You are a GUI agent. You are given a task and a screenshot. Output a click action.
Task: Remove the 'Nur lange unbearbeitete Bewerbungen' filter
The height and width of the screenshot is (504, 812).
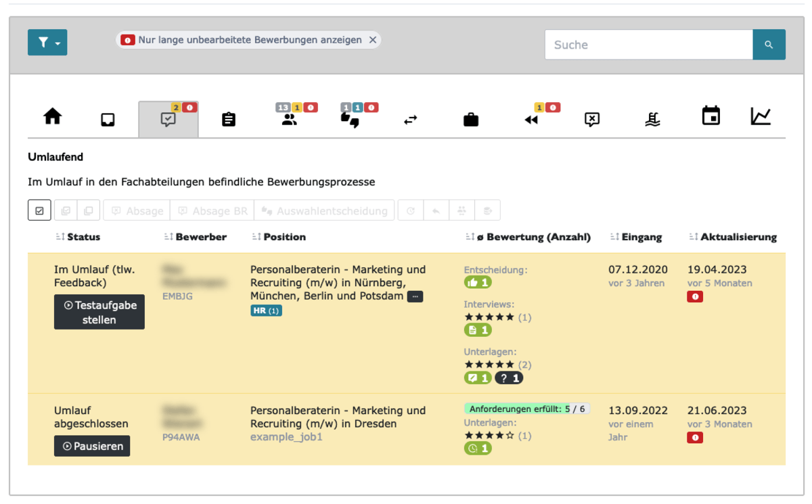(372, 40)
